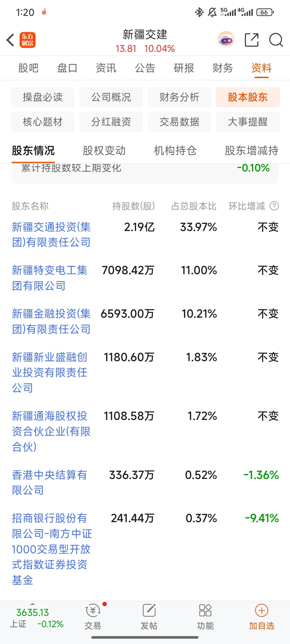Open shareholder 香港中央结算有限公司 link

(50, 483)
